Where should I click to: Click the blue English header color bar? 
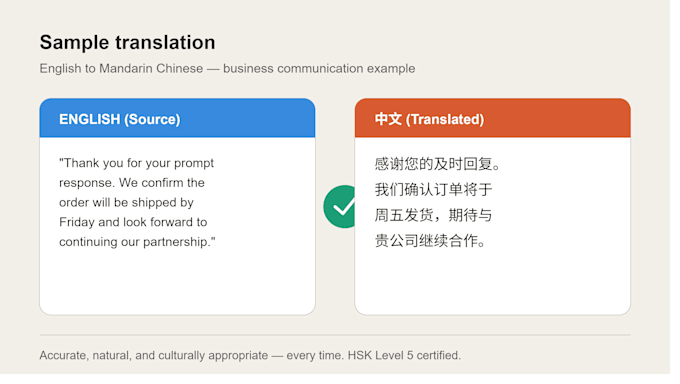[x=177, y=118]
